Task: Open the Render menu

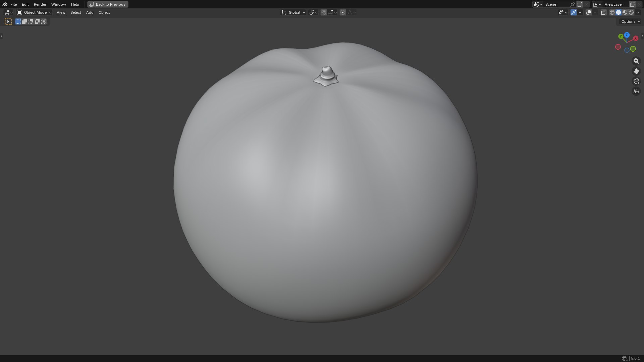Action: 40,4
